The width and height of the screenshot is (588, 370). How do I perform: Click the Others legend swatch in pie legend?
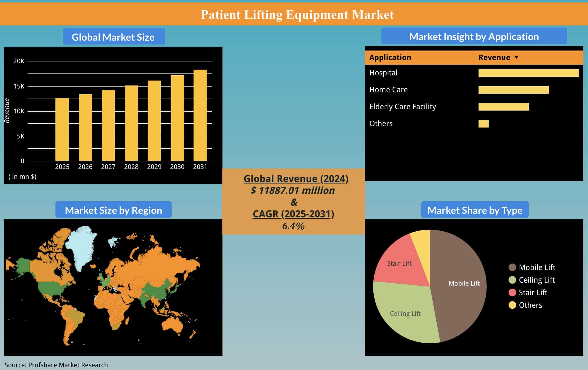pos(512,305)
